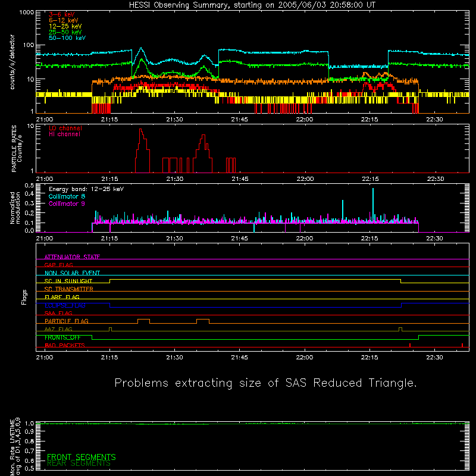Viewport: 476px width, 476px height.
Task: Select the red '3-6 keV' legend label
Action: (x=62, y=14)
